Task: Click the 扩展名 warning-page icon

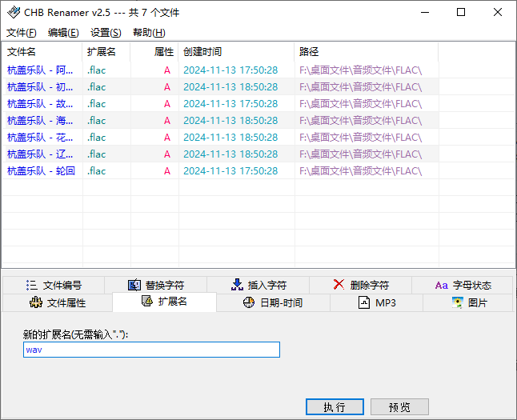Action: click(x=147, y=301)
